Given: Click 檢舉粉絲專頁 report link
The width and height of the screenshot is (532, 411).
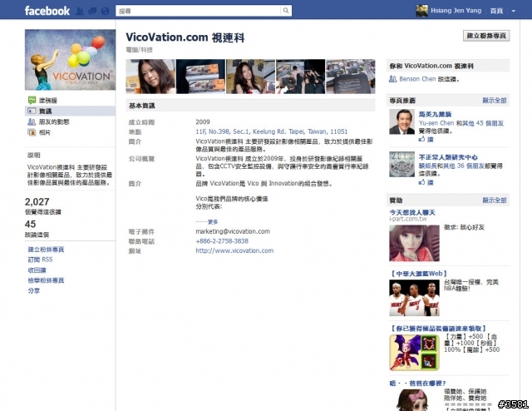Looking at the screenshot, I should click(x=46, y=280).
